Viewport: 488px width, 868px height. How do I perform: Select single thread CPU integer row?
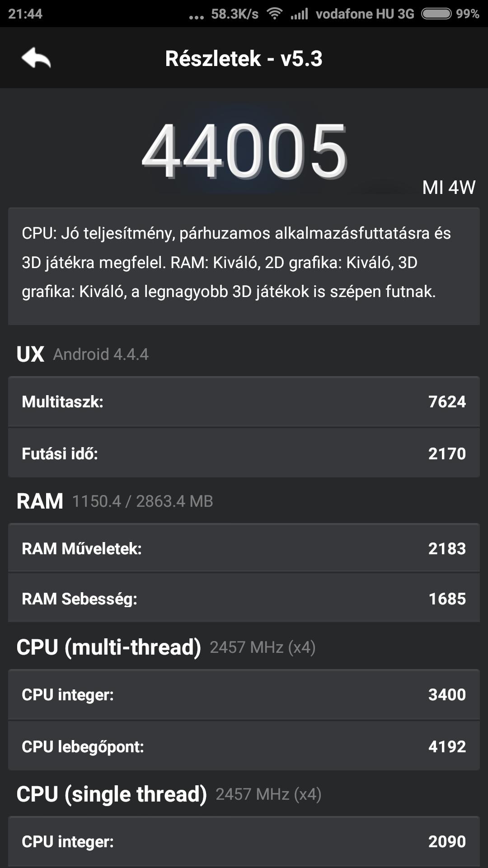[x=244, y=841]
